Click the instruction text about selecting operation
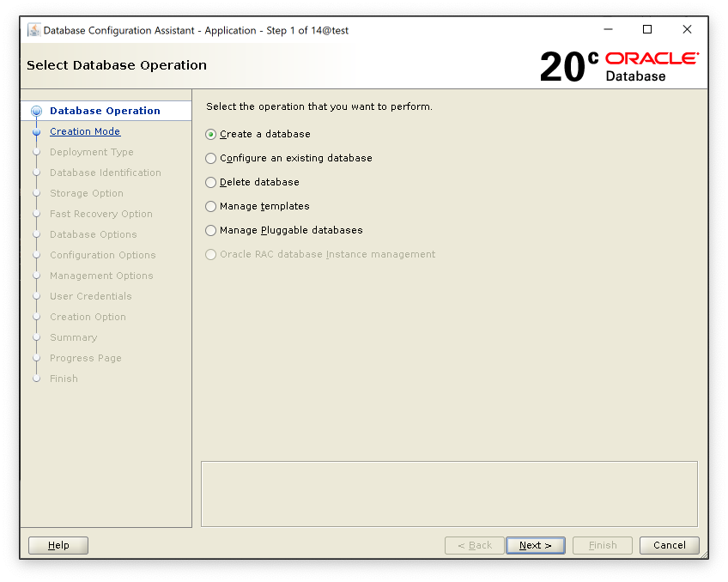 [x=319, y=106]
